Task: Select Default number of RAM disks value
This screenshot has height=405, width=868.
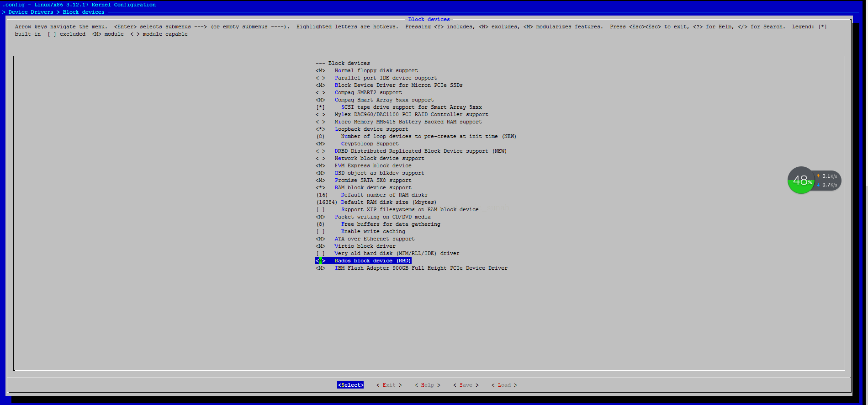Action: (371, 195)
